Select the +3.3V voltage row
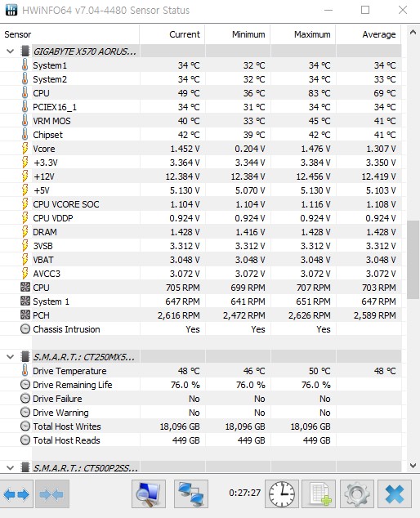The height and width of the screenshot is (518, 420). (x=200, y=163)
